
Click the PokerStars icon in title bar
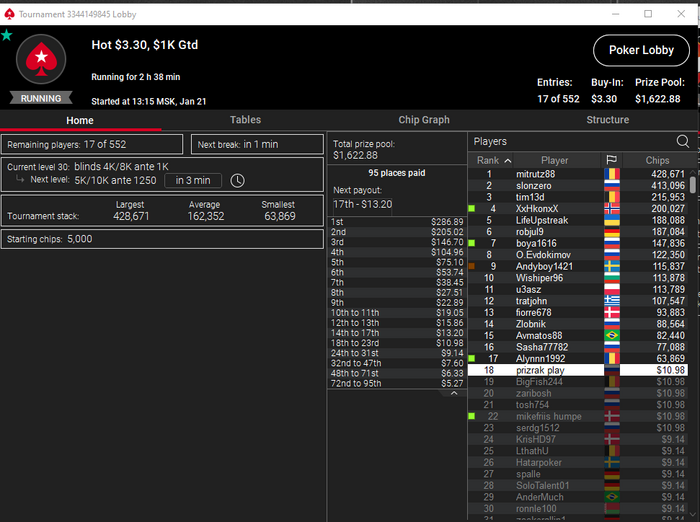coord(9,14)
